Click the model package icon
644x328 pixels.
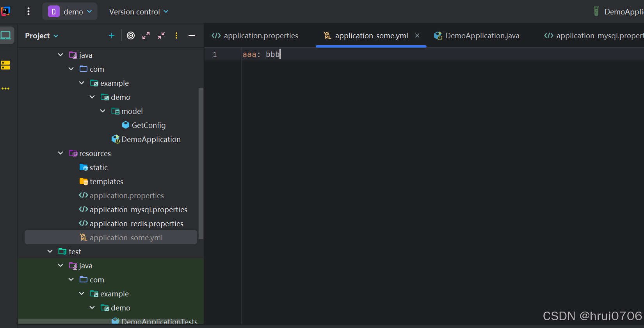pos(115,111)
